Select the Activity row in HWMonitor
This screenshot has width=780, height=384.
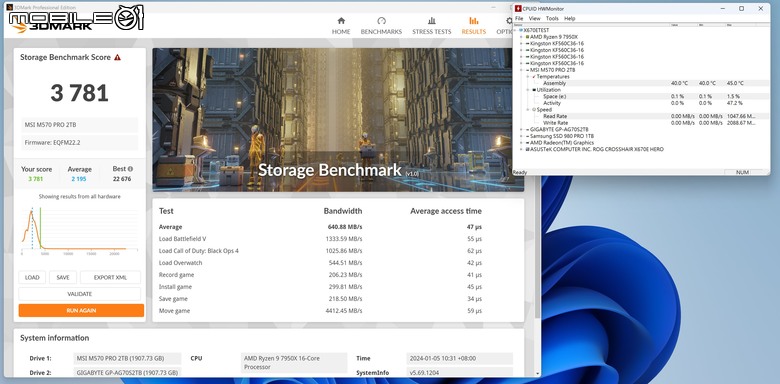click(641, 103)
